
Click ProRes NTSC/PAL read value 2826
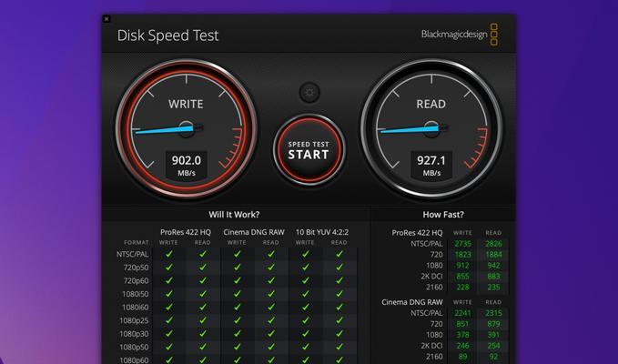pyautogui.click(x=493, y=244)
